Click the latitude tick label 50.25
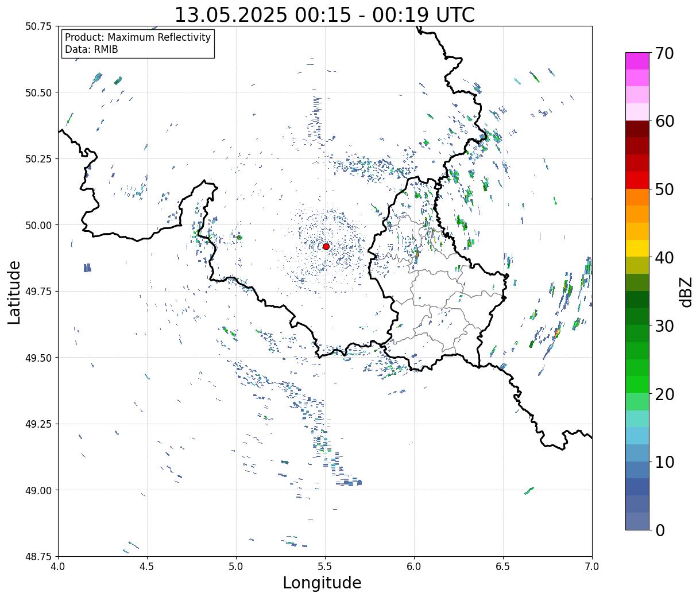The image size is (700, 597). pyautogui.click(x=38, y=159)
